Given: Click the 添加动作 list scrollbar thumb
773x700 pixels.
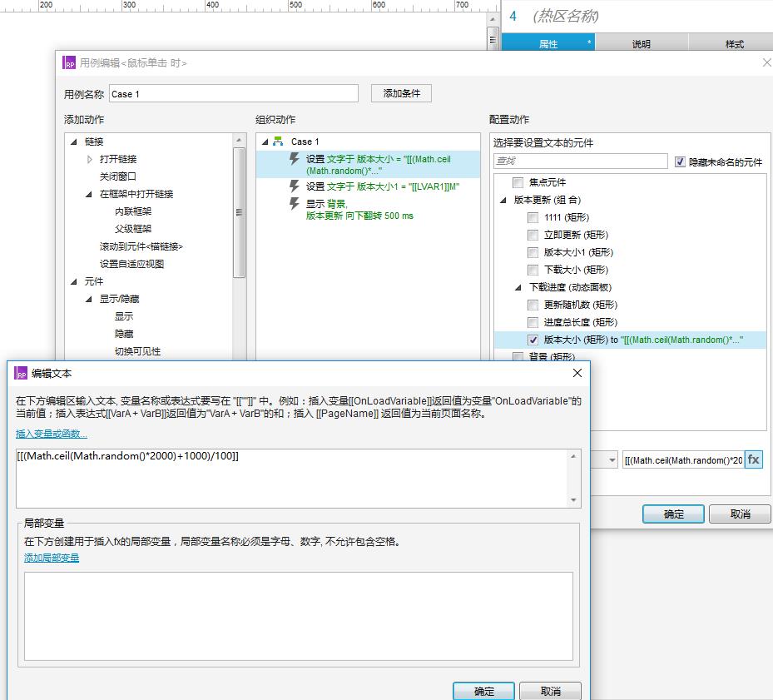Looking at the screenshot, I should click(x=239, y=212).
